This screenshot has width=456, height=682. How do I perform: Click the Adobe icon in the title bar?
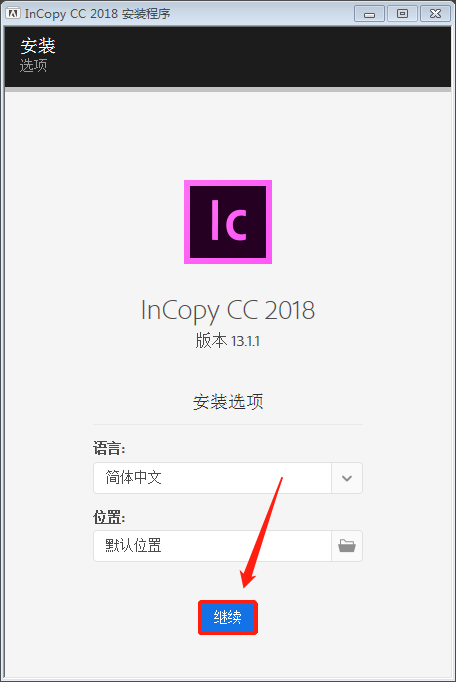click(13, 13)
